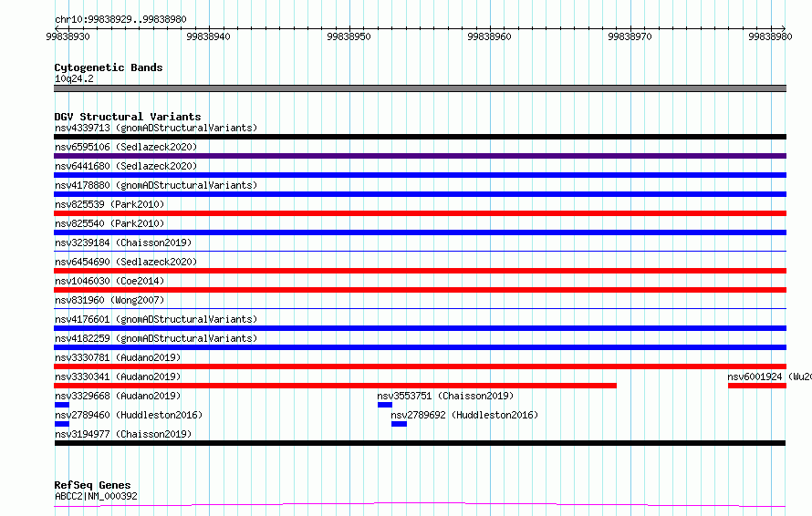Open the nsv6595106 Sedlazeck2020 label
This screenshot has height=516, width=812.
pyautogui.click(x=126, y=147)
